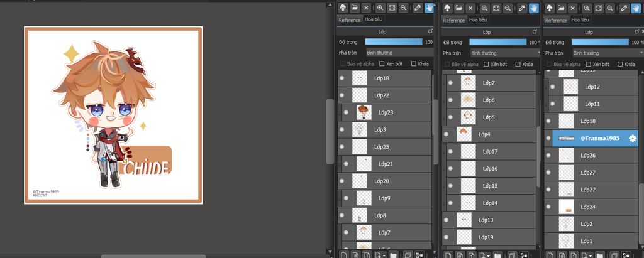This screenshot has width=644, height=258.
Task: Click open folder icon in leftmost panel
Action: pos(355,8)
